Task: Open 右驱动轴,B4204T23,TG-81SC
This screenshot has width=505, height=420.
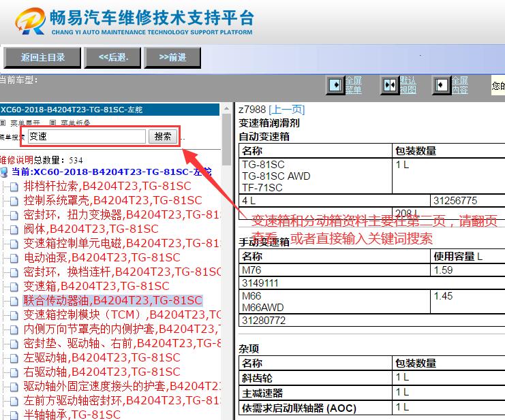Action: tap(102, 372)
